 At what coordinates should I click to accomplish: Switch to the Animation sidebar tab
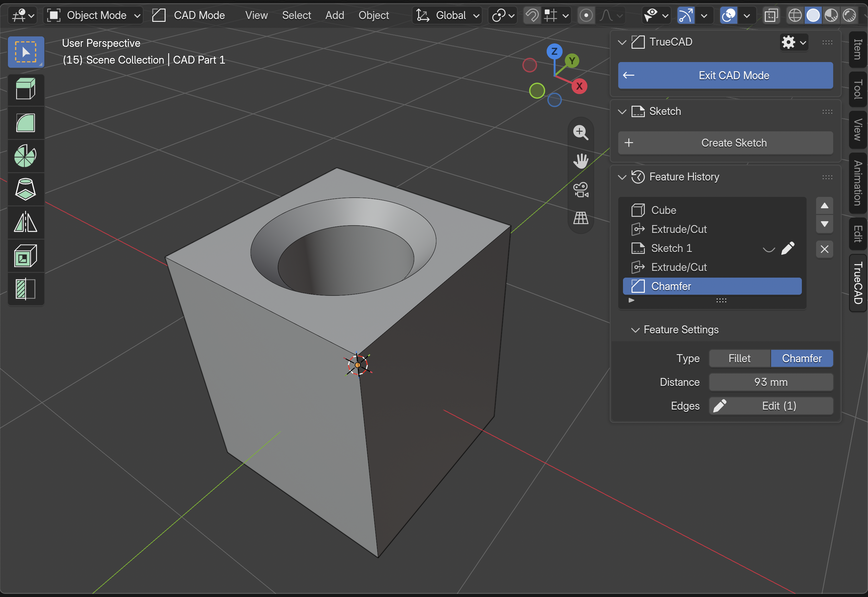(x=858, y=183)
